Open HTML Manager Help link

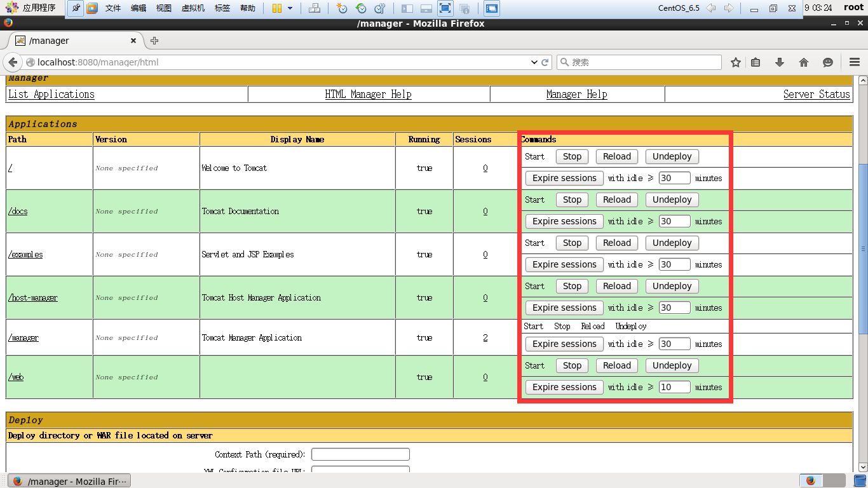pos(369,94)
